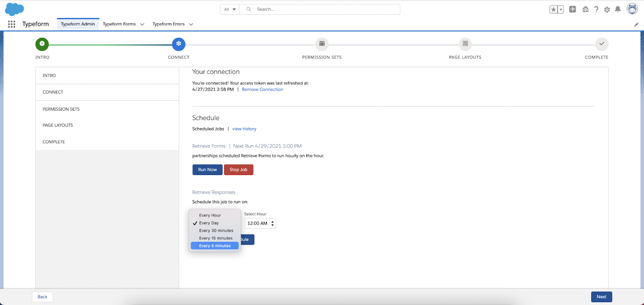644x305 pixels.
Task: Click the 4/27/2021 2:58 PM timestamp
Action: pyautogui.click(x=213, y=89)
